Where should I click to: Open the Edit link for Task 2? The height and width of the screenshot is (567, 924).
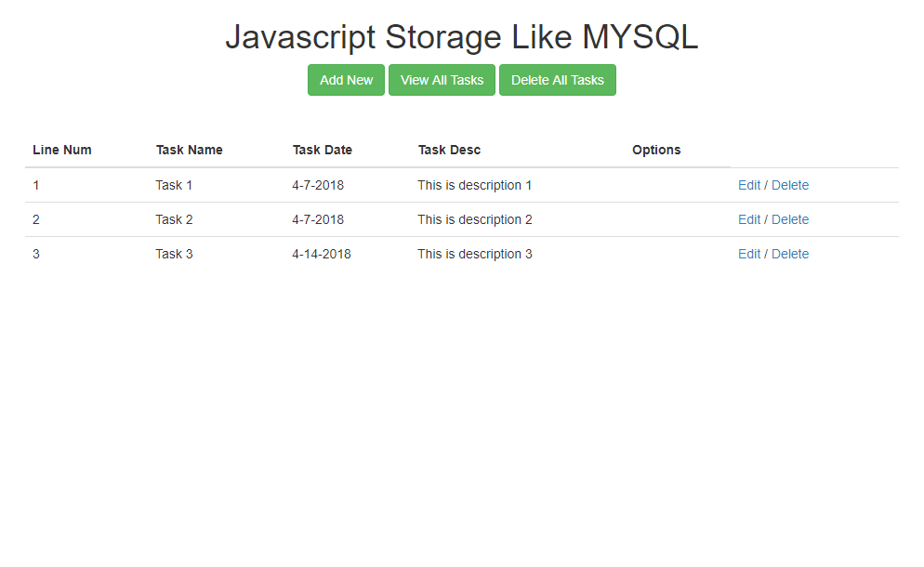coord(749,219)
